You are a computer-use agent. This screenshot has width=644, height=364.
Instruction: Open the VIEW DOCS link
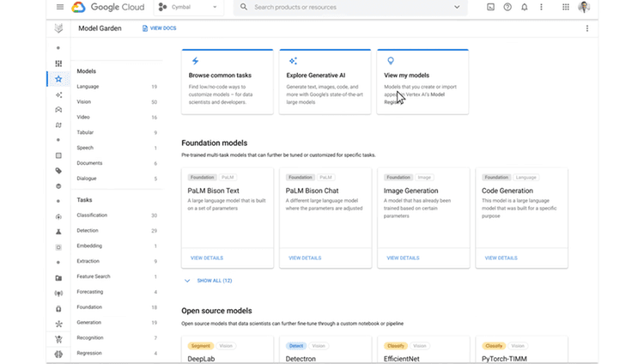(x=160, y=28)
